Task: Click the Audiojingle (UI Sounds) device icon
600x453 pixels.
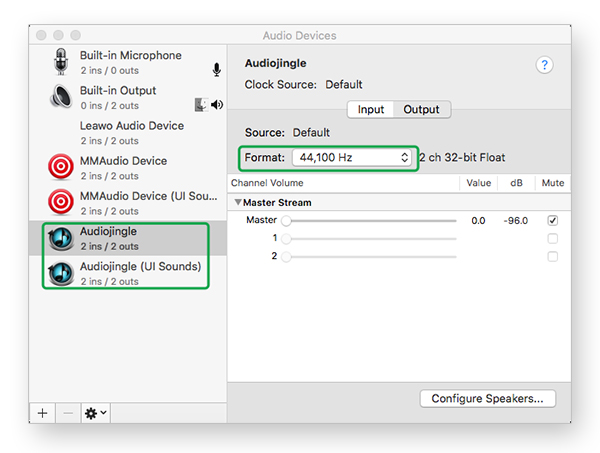Action: pos(61,273)
